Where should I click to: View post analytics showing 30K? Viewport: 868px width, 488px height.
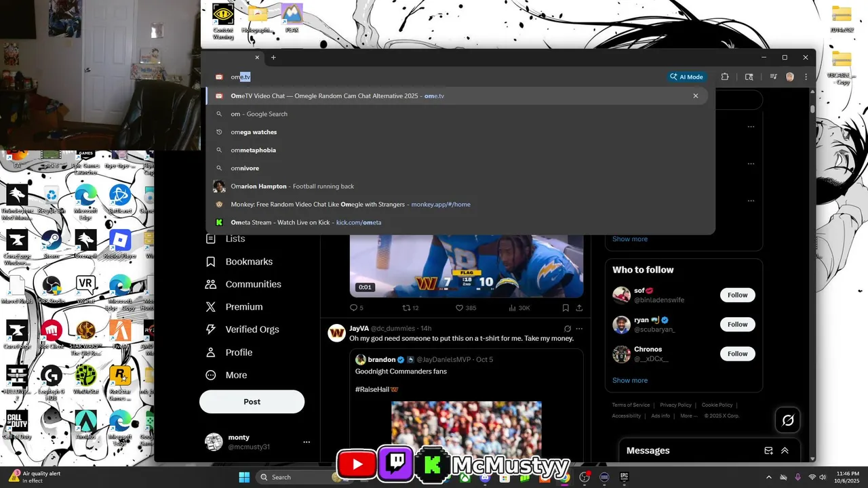coord(519,308)
